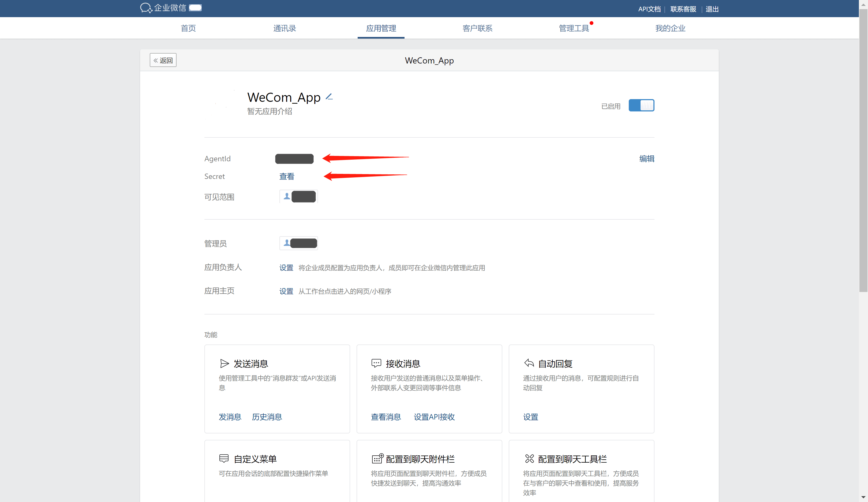Click the 可见范围 member tag

click(x=298, y=197)
